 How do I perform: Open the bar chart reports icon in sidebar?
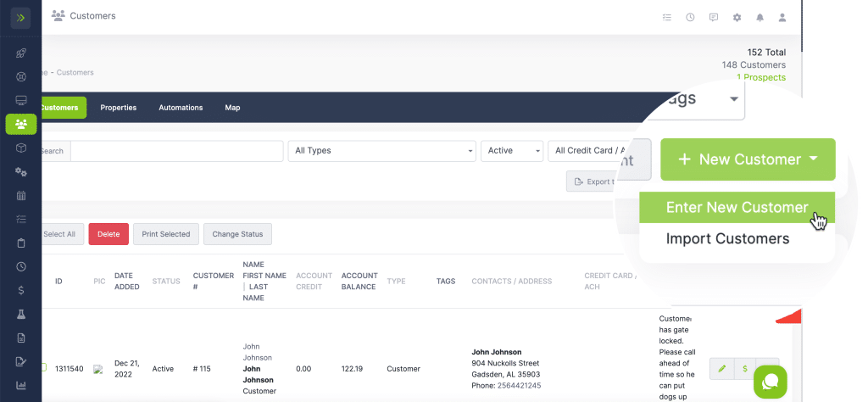(21, 385)
